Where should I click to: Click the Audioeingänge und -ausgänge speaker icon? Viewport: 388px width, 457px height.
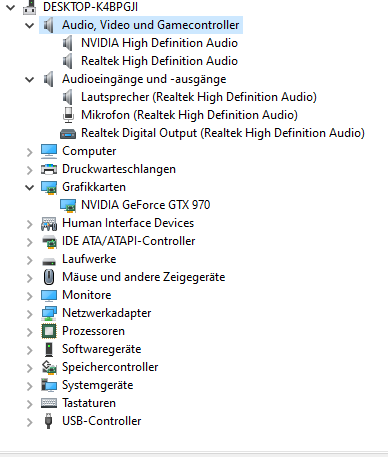click(x=49, y=79)
